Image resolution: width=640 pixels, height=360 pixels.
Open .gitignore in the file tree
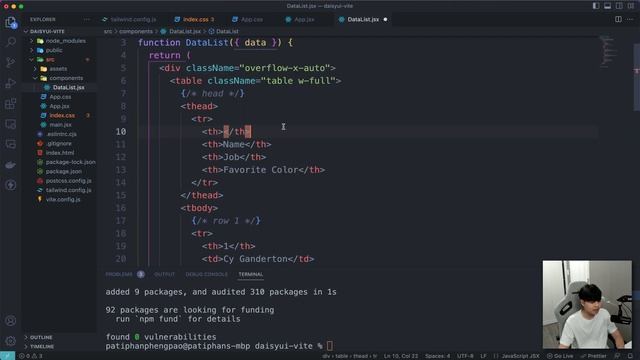coord(58,143)
